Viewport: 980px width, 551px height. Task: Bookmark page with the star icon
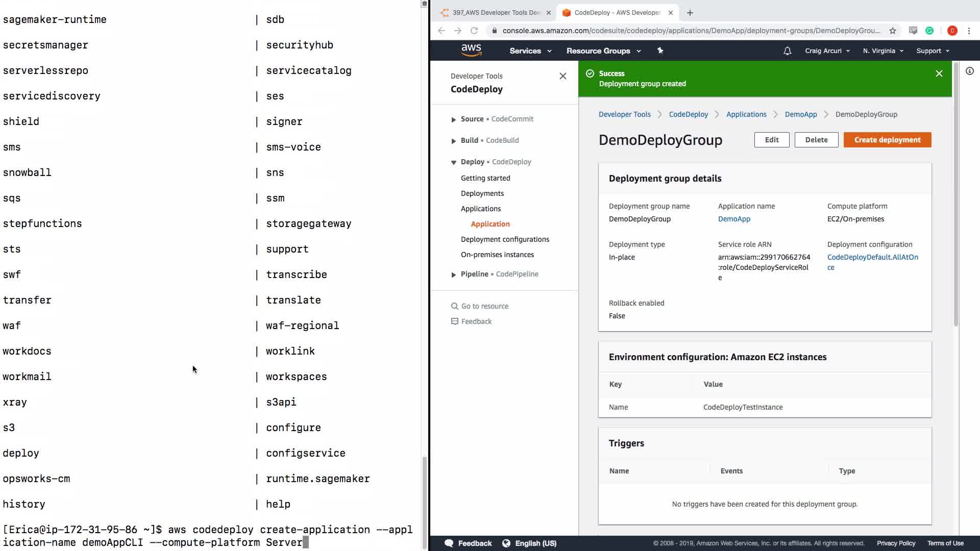coord(893,31)
